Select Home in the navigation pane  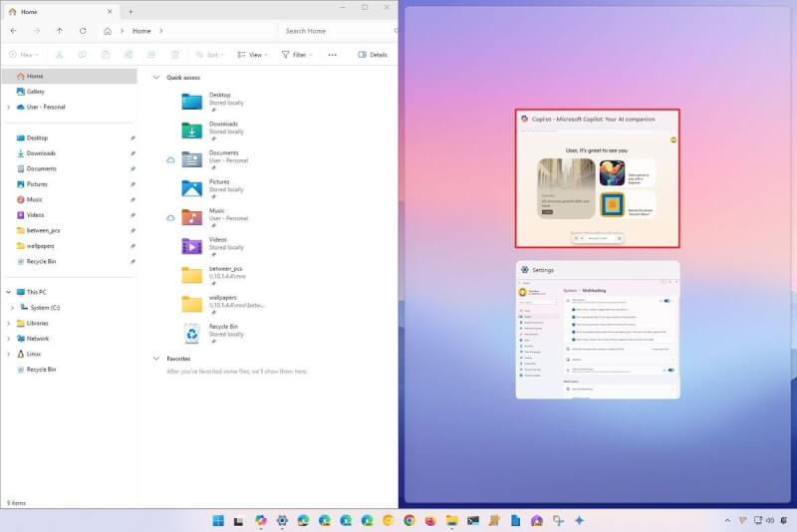(69, 76)
